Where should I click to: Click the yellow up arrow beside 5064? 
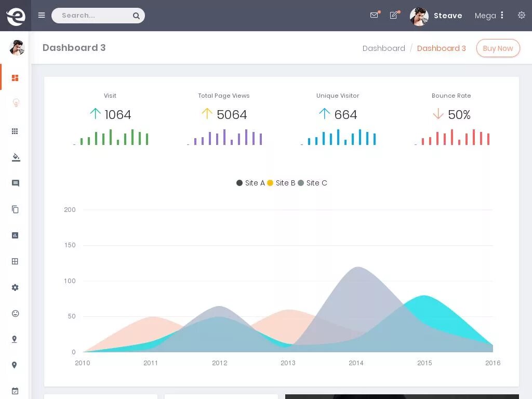click(x=207, y=114)
